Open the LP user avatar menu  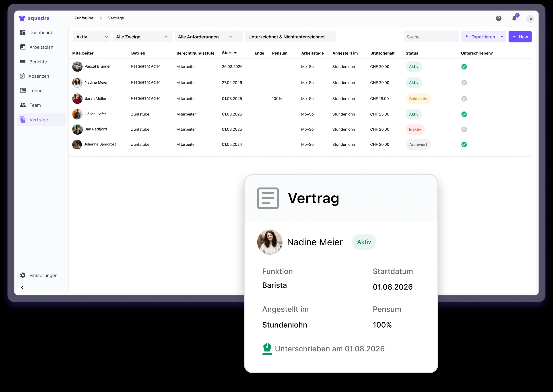point(530,19)
